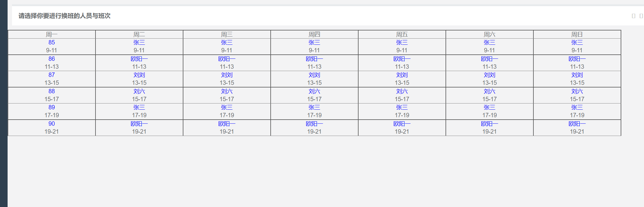This screenshot has width=644, height=207.
Task: Choose 欧阳一 in Sunday's 19-21 slot
Action: point(577,124)
